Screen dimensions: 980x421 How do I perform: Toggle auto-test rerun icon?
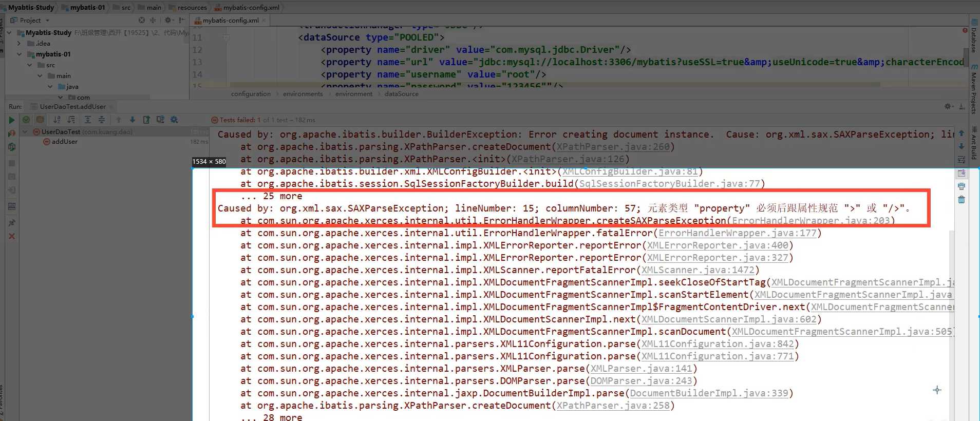click(11, 147)
